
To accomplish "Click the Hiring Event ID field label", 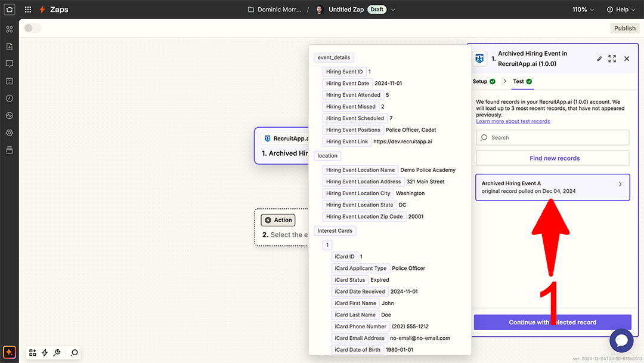I will [x=344, y=72].
